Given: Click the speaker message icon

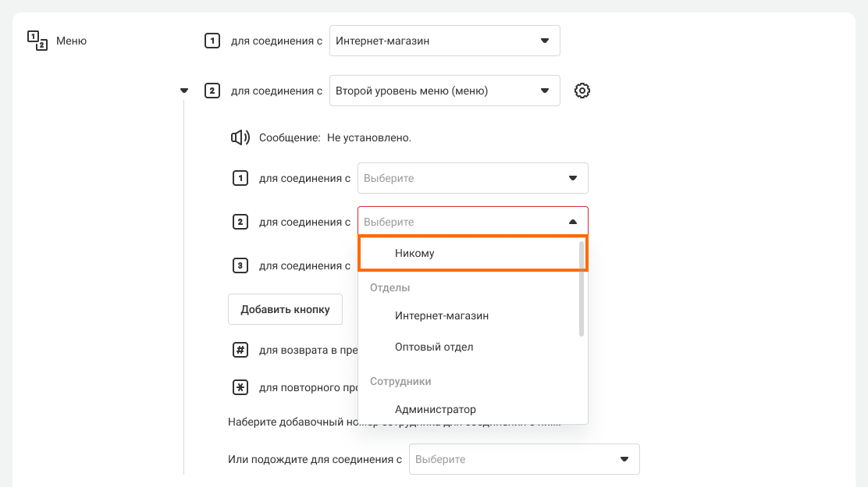Looking at the screenshot, I should pos(240,137).
